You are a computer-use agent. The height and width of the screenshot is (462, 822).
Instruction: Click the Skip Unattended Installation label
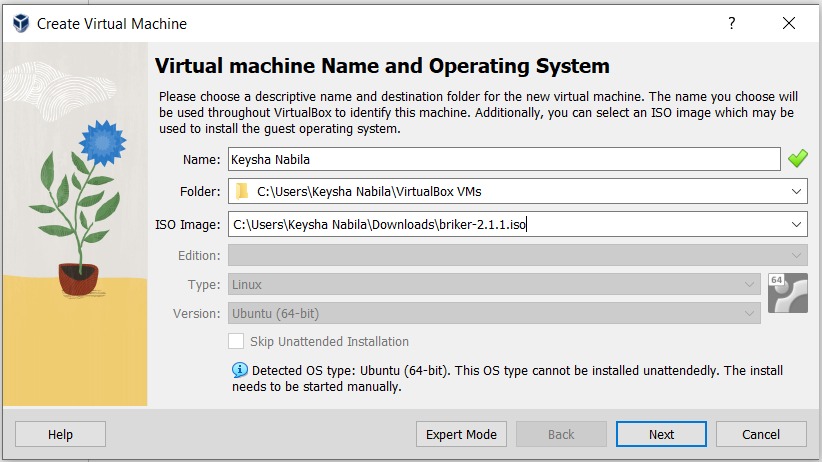(x=329, y=341)
